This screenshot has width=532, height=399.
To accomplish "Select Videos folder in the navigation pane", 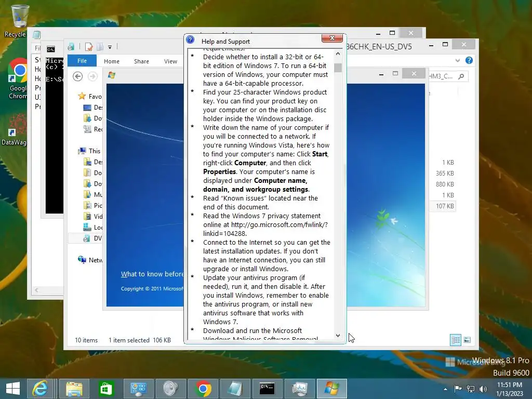I will [92, 216].
